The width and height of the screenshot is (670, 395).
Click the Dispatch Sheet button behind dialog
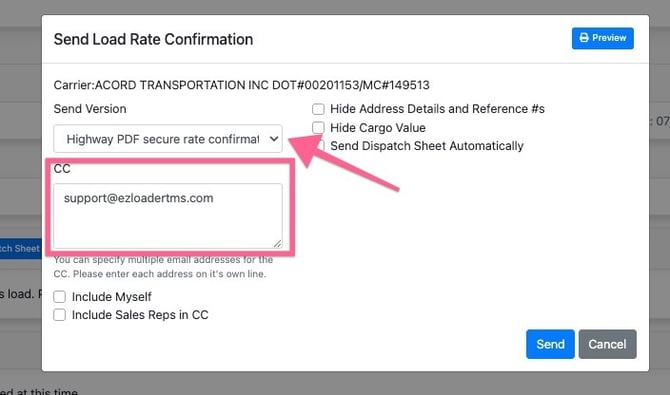[21, 248]
